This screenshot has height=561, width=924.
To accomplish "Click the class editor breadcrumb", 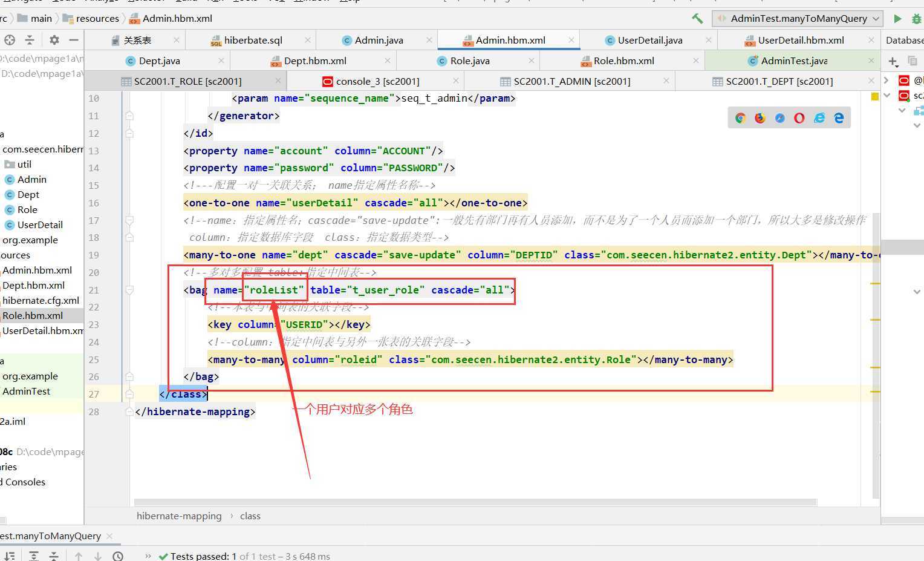I will (250, 516).
